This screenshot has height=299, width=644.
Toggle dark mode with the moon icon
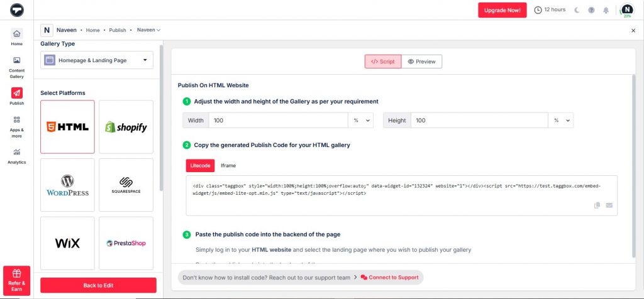[x=577, y=10]
